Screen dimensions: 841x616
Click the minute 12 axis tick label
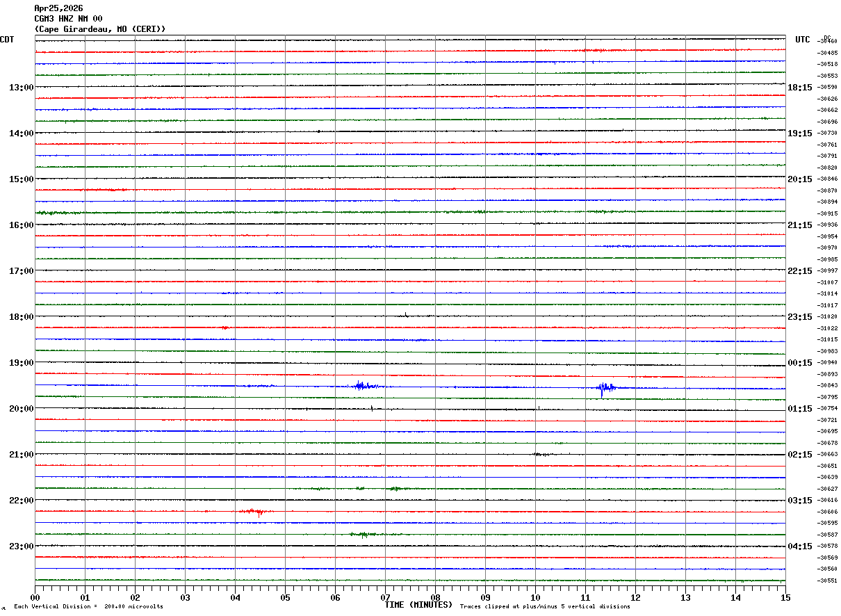pos(635,597)
